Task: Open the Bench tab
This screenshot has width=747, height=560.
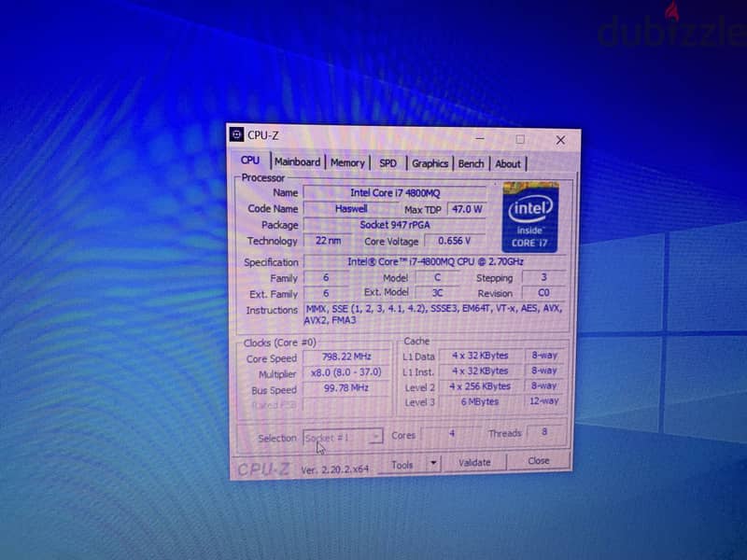Action: click(x=471, y=164)
